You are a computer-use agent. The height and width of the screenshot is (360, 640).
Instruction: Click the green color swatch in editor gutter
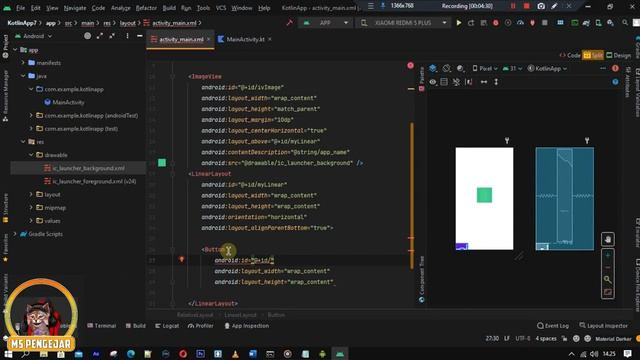coord(162,163)
